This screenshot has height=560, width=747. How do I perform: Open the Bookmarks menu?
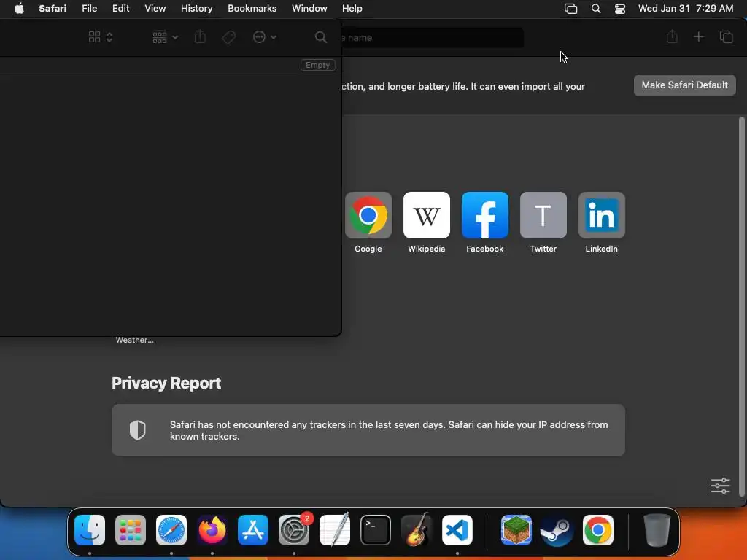[252, 8]
